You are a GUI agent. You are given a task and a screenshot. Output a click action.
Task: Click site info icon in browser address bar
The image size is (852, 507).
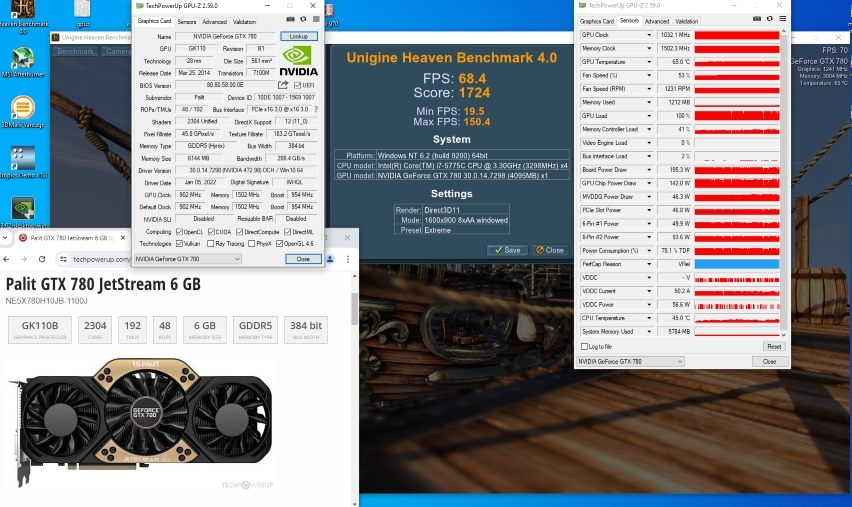[x=64, y=259]
